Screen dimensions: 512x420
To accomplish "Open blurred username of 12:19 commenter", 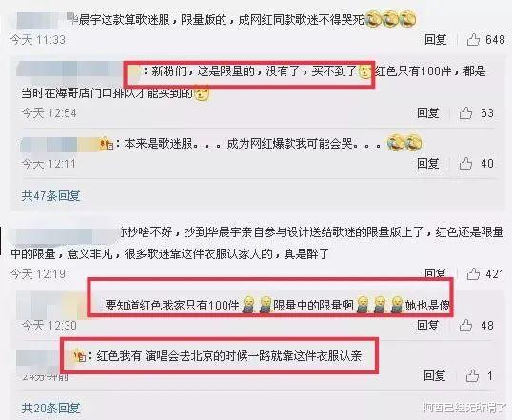I will click(x=64, y=234).
